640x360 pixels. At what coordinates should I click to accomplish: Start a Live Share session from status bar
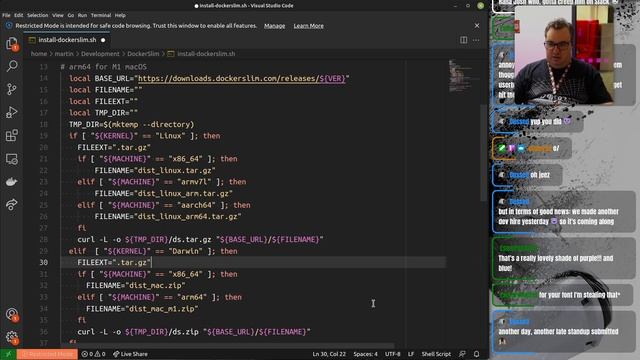[130, 354]
